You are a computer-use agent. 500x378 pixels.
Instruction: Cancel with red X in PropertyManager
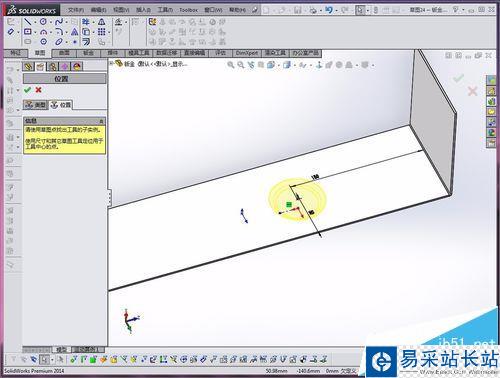(38, 90)
